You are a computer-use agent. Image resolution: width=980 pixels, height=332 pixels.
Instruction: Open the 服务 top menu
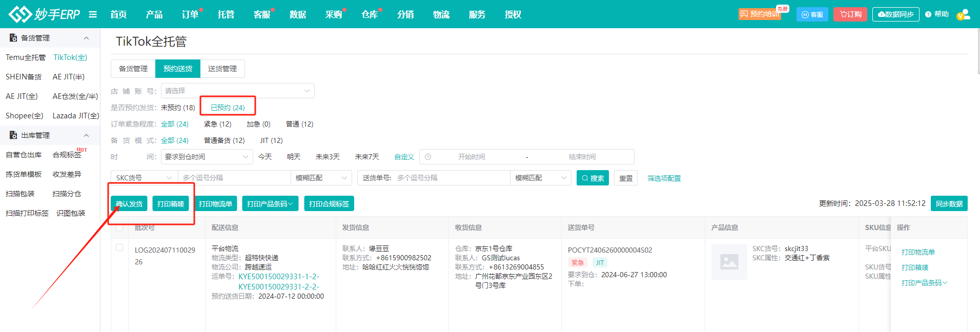click(x=477, y=14)
